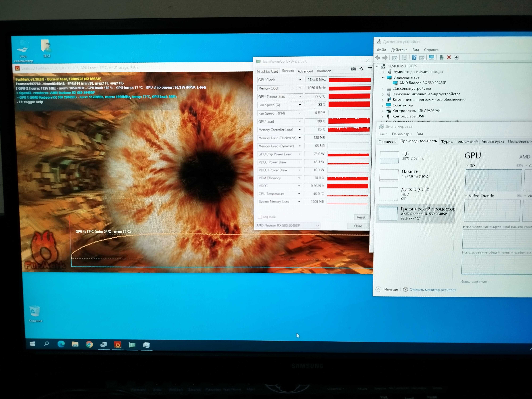Click the Reset button in GPU-Z
Screen dimensions: 532x399
(361, 217)
